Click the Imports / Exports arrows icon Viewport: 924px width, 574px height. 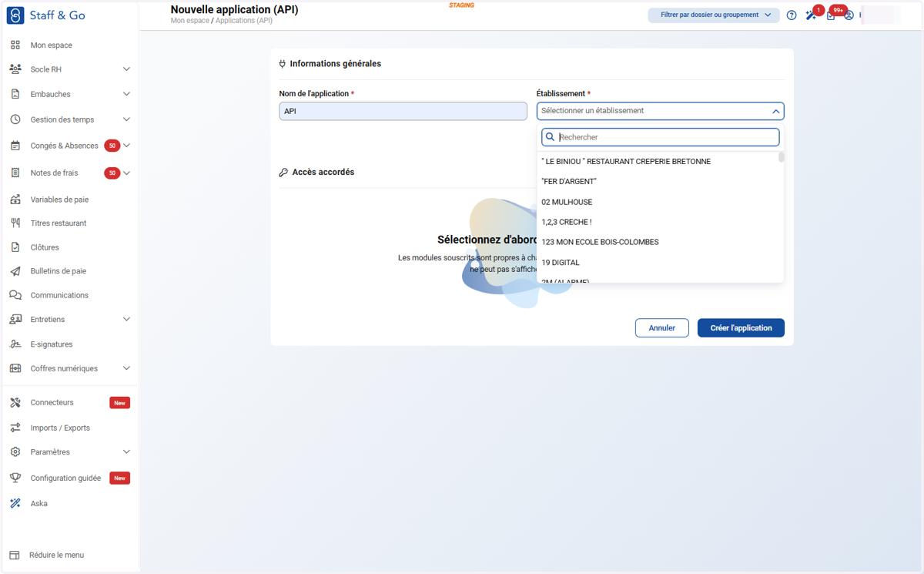pyautogui.click(x=15, y=428)
